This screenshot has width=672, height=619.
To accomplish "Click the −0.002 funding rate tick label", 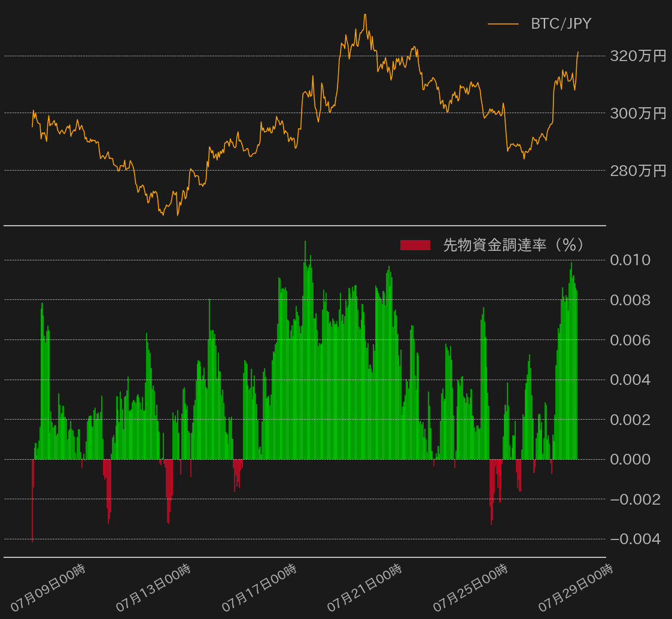I will tap(635, 499).
